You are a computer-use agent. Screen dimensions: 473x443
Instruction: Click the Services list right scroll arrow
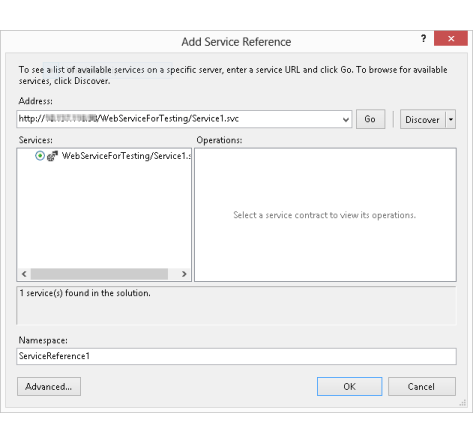tap(184, 274)
